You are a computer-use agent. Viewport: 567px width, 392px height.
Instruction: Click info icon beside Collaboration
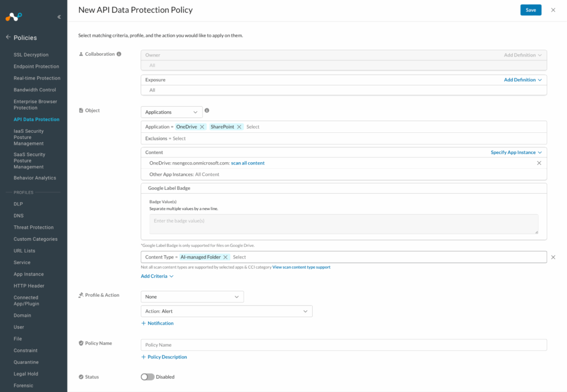(119, 54)
